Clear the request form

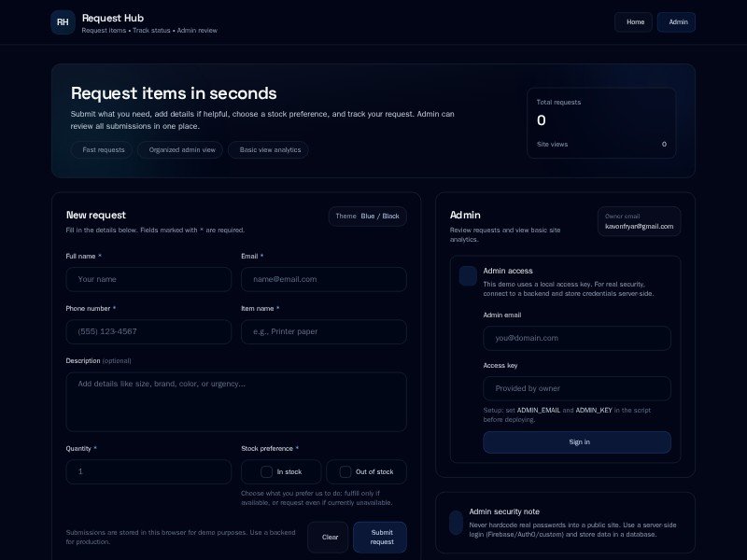click(x=328, y=537)
